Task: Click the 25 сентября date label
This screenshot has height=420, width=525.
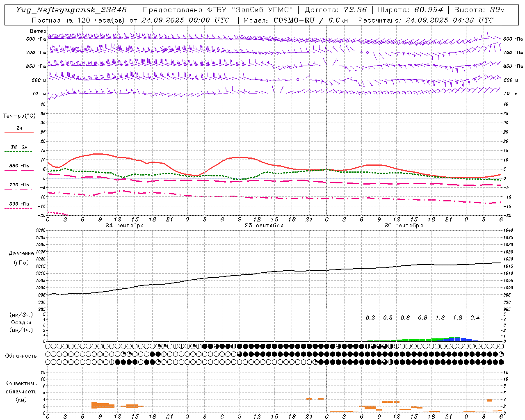Action: (264, 226)
